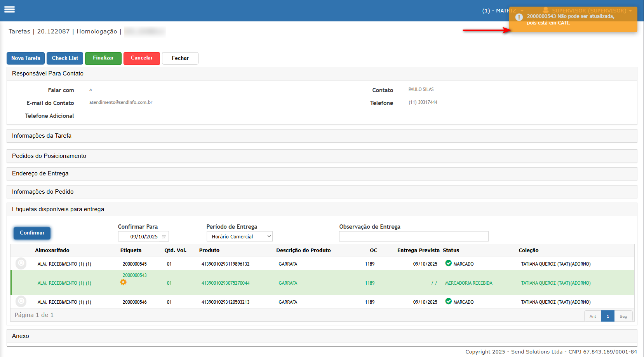Image resolution: width=644 pixels, height=357 pixels.
Task: Toggle selection circle for label 2000000546 row
Action: pyautogui.click(x=21, y=301)
